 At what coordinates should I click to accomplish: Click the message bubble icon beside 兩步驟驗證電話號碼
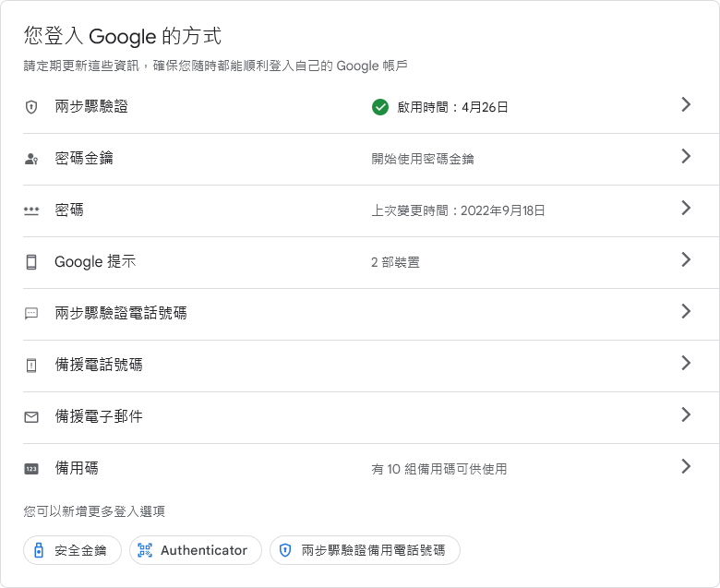click(31, 314)
